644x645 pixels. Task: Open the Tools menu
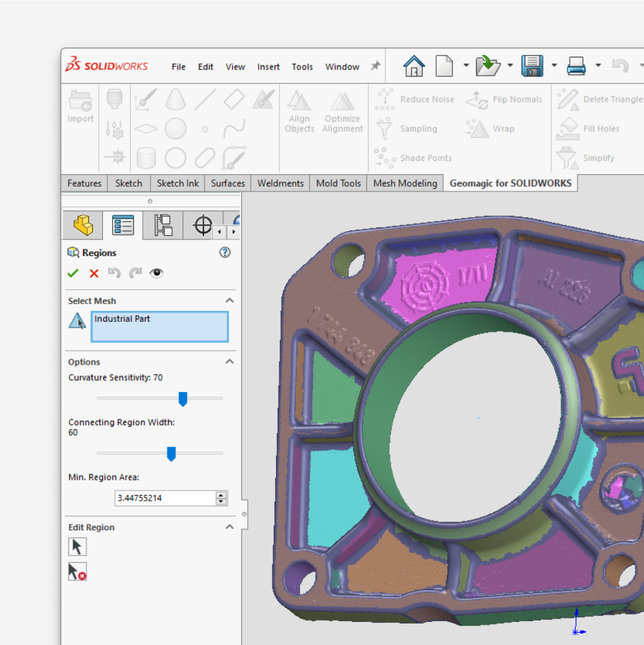pyautogui.click(x=302, y=67)
